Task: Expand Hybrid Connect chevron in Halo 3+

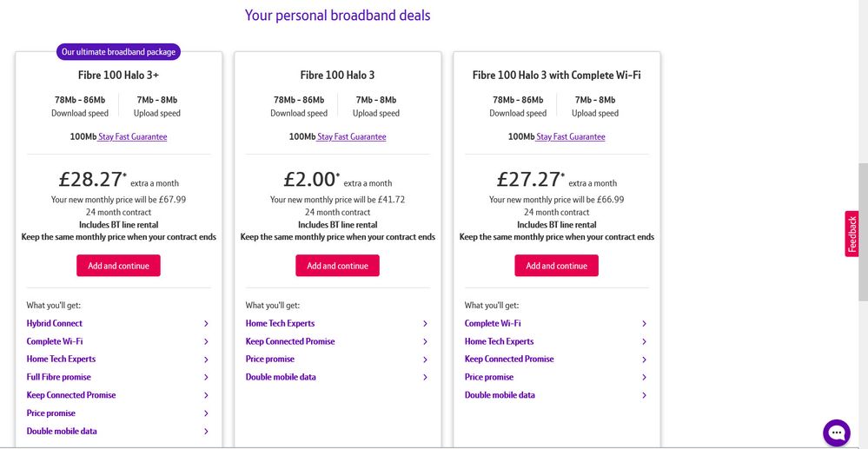Action: 206,323
